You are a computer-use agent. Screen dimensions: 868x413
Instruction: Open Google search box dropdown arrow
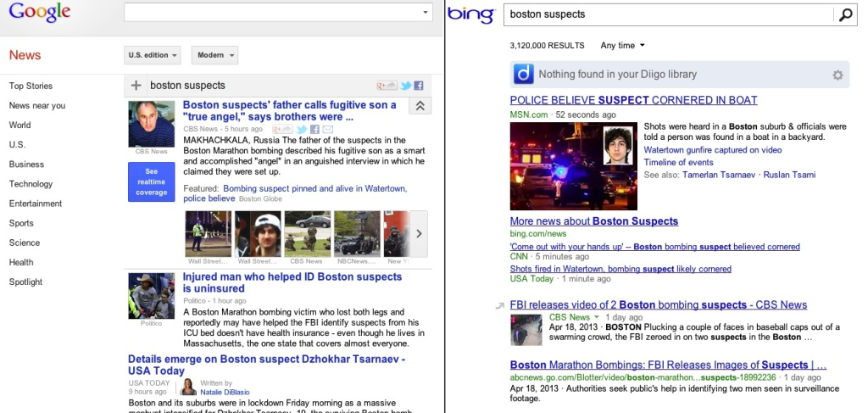pos(426,13)
